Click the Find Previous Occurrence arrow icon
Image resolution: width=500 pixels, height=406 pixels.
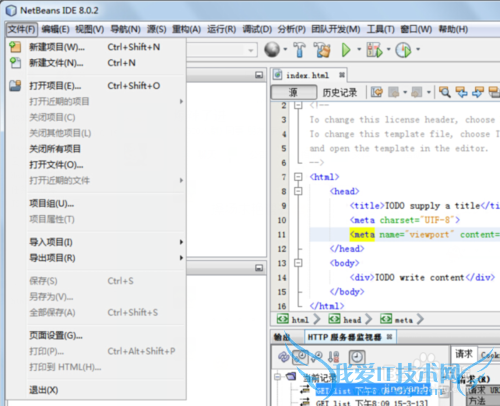click(x=461, y=92)
